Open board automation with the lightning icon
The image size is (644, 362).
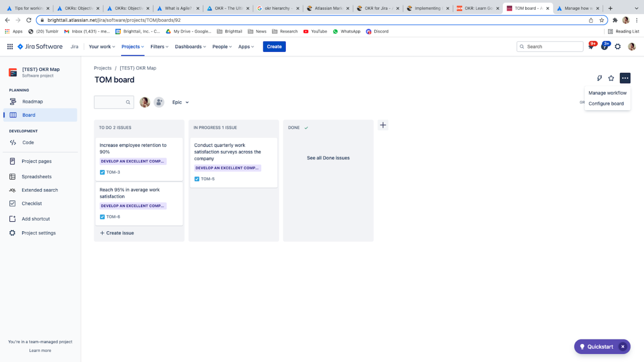[599, 78]
